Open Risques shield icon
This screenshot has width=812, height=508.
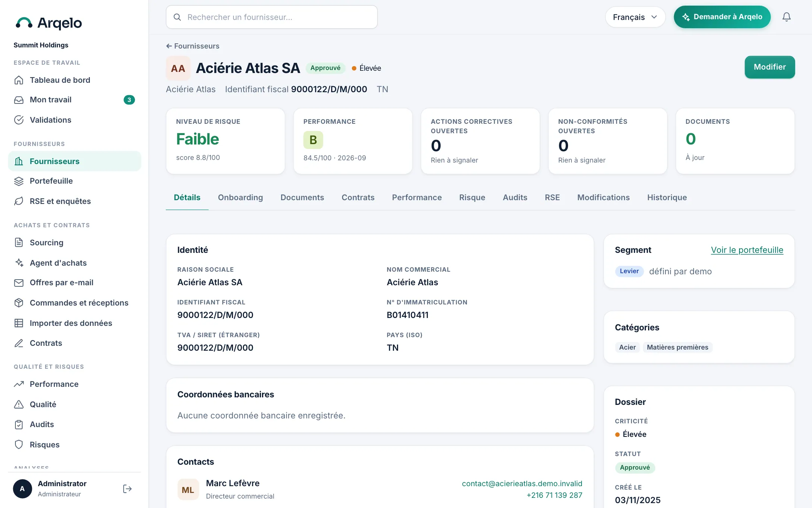pos(19,445)
